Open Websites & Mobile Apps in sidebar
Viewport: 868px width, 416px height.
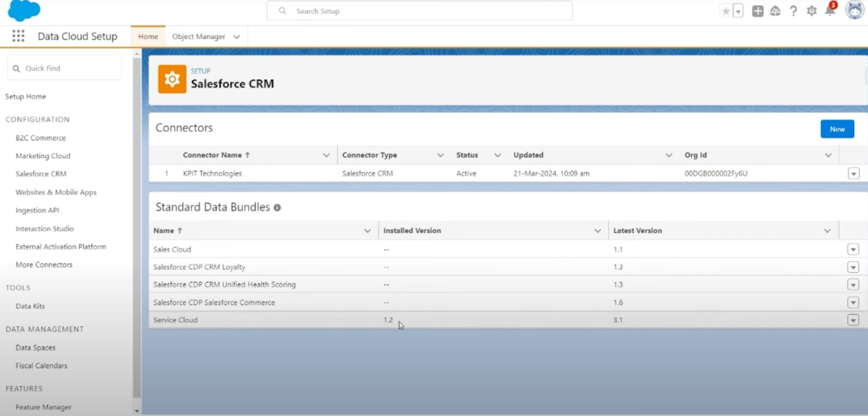[56, 192]
